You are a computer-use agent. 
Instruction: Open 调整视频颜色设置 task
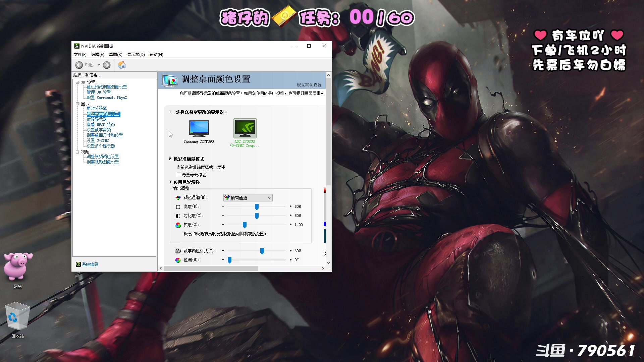[103, 157]
